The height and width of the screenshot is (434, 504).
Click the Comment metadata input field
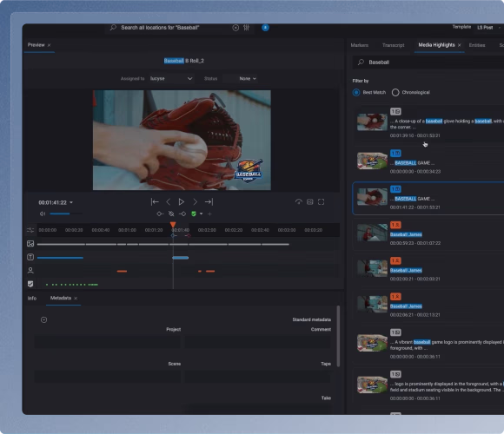click(x=258, y=342)
